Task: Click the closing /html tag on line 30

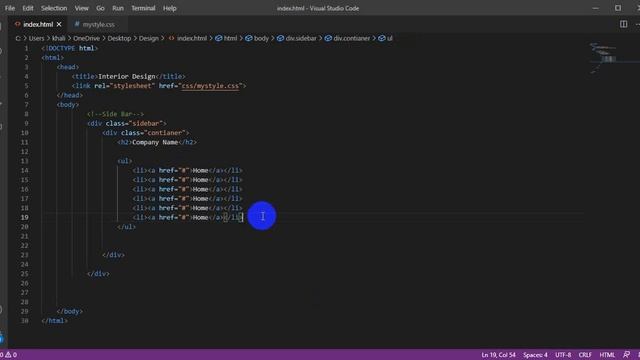Action: [54, 320]
